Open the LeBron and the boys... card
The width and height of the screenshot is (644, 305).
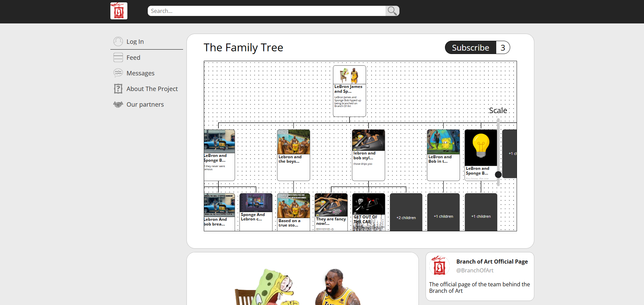(x=293, y=155)
